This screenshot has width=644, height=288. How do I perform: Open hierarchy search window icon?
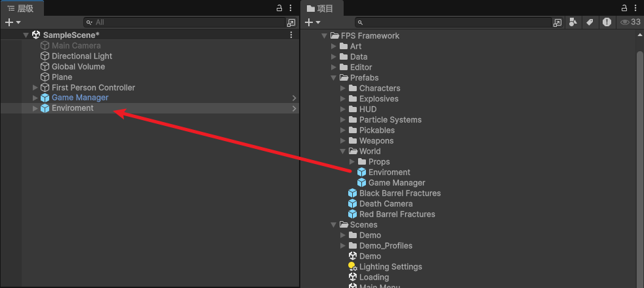point(291,22)
